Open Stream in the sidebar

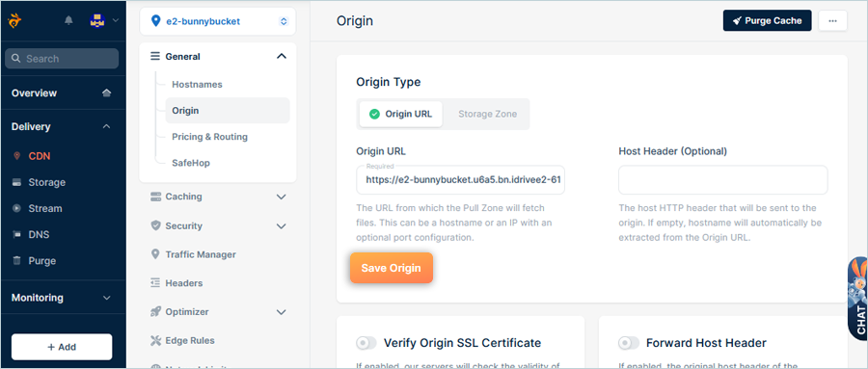click(44, 208)
